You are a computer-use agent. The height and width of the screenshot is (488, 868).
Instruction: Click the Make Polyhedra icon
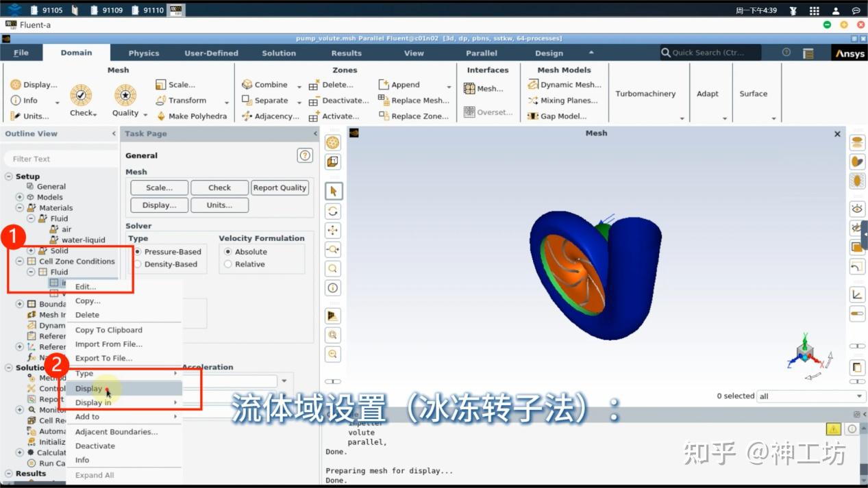pyautogui.click(x=161, y=116)
